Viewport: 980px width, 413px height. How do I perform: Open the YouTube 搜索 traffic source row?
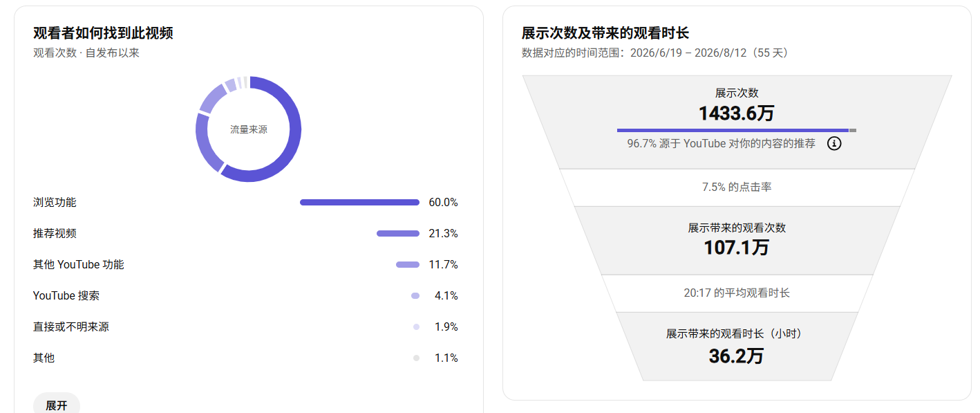pyautogui.click(x=245, y=295)
